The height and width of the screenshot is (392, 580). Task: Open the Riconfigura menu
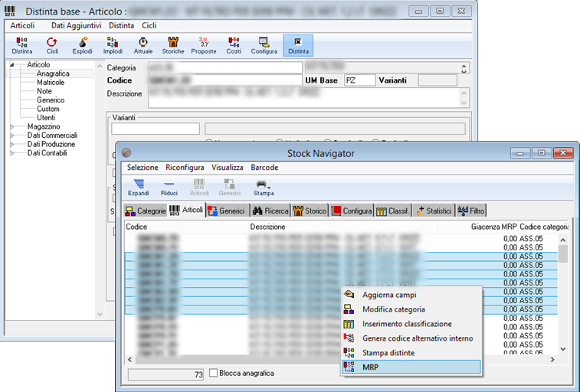185,168
